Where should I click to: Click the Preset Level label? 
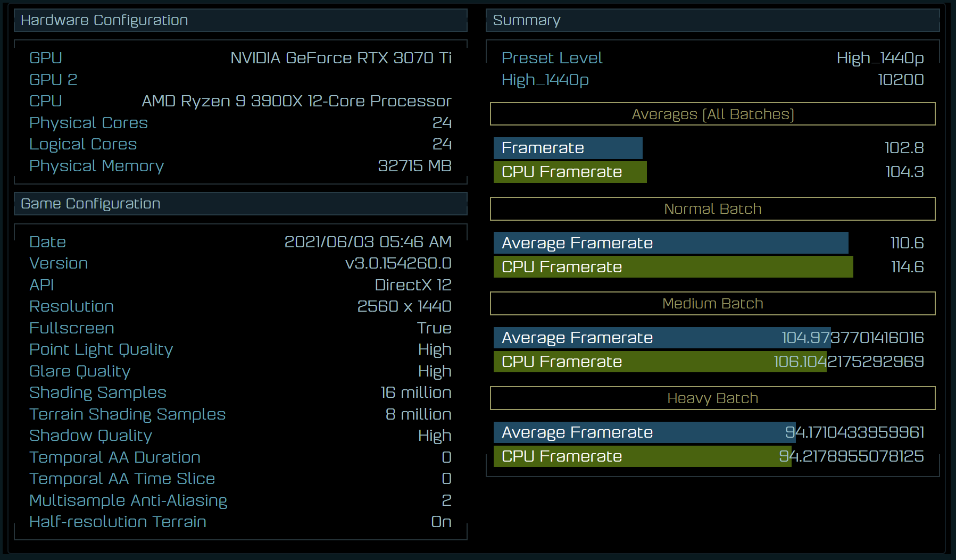[552, 58]
